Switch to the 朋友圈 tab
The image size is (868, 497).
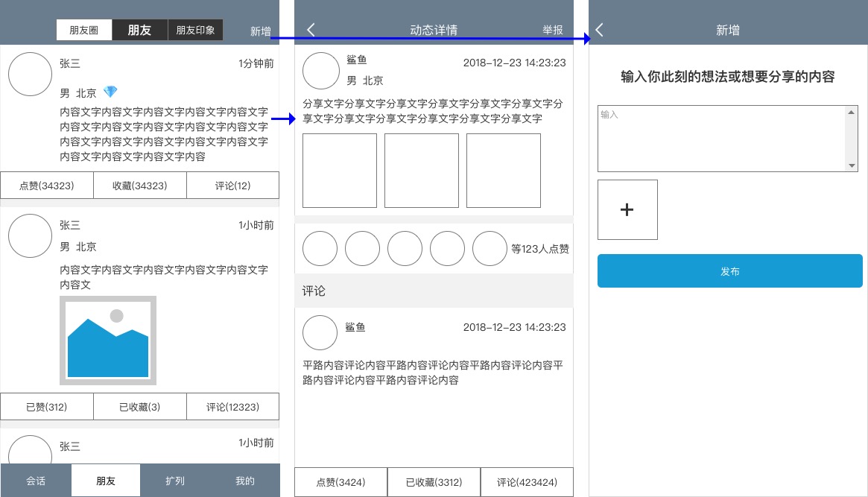[x=84, y=30]
